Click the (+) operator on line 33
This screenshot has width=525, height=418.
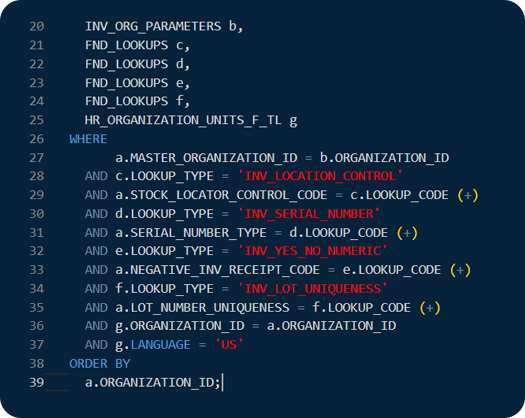pyautogui.click(x=460, y=270)
